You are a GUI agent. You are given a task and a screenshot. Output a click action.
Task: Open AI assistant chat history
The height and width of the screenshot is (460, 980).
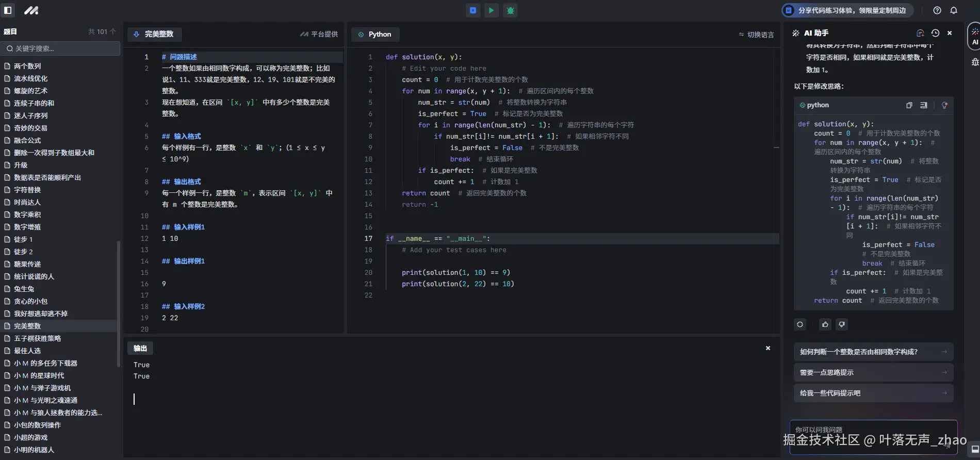click(x=935, y=33)
